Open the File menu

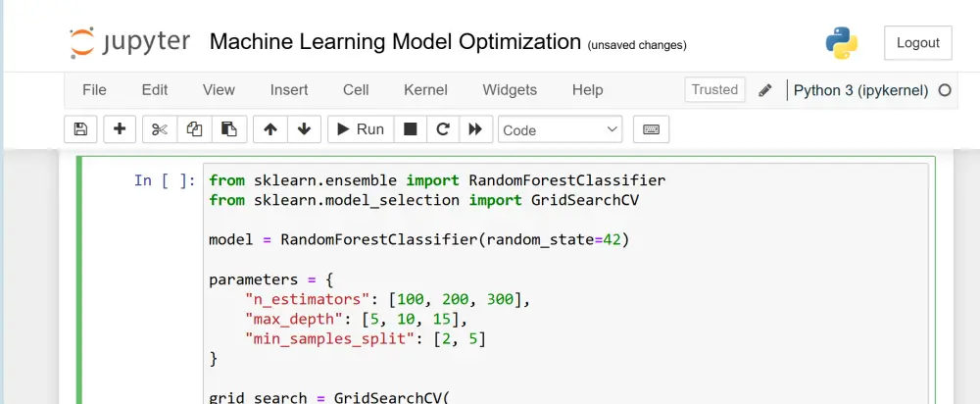pos(94,90)
